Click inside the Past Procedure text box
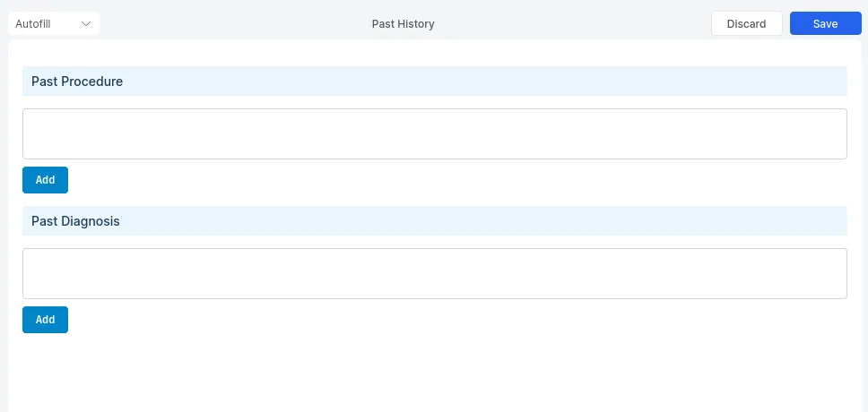868x412 pixels. point(434,134)
